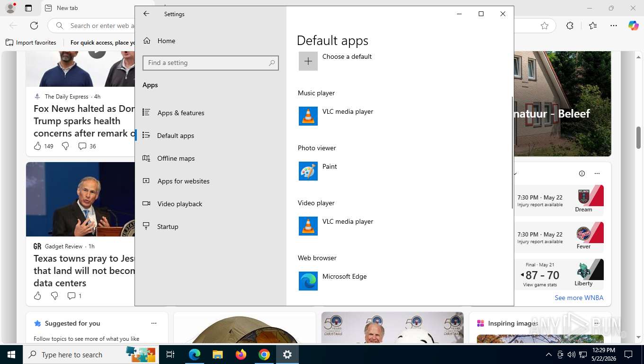Like the Fox News article
Screen dimensions: 644x364
38,146
